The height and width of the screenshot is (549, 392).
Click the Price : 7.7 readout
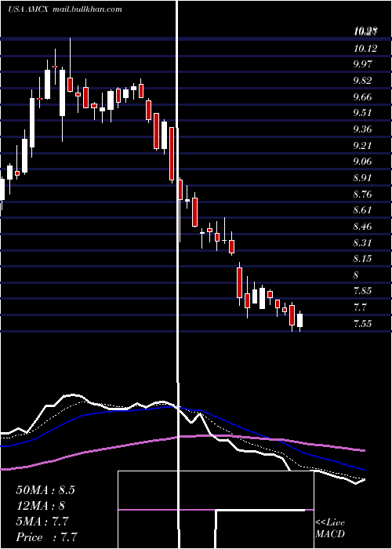[x=47, y=537]
